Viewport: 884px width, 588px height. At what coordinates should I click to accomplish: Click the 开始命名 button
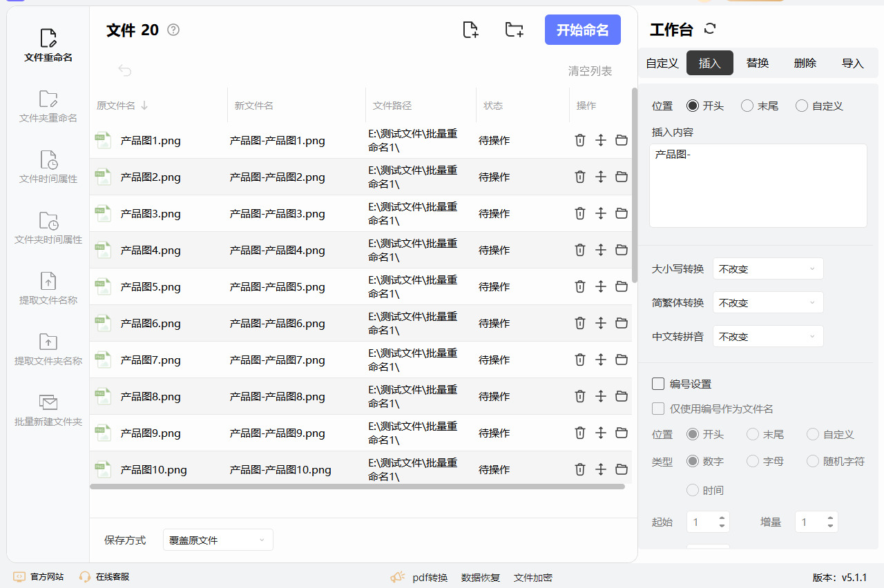tap(582, 30)
